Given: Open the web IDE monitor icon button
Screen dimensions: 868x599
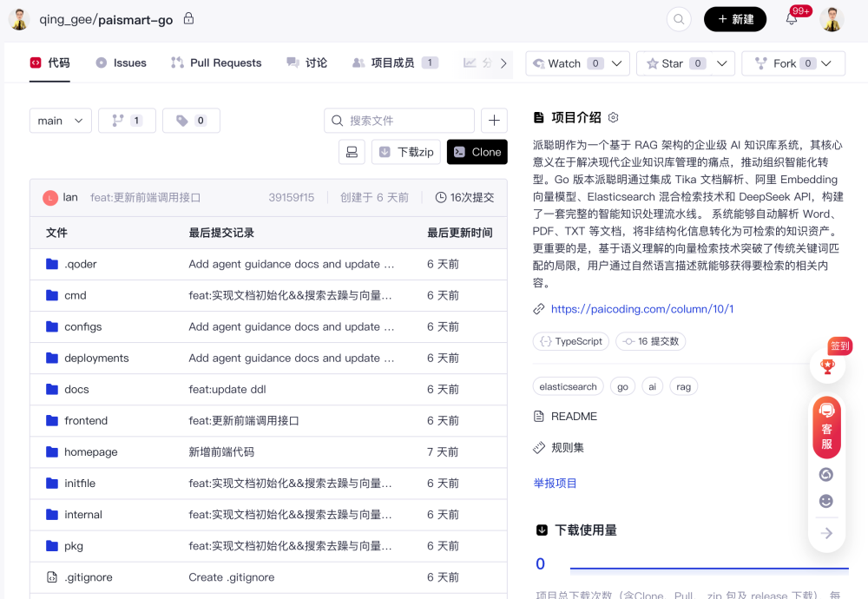Looking at the screenshot, I should pos(352,152).
